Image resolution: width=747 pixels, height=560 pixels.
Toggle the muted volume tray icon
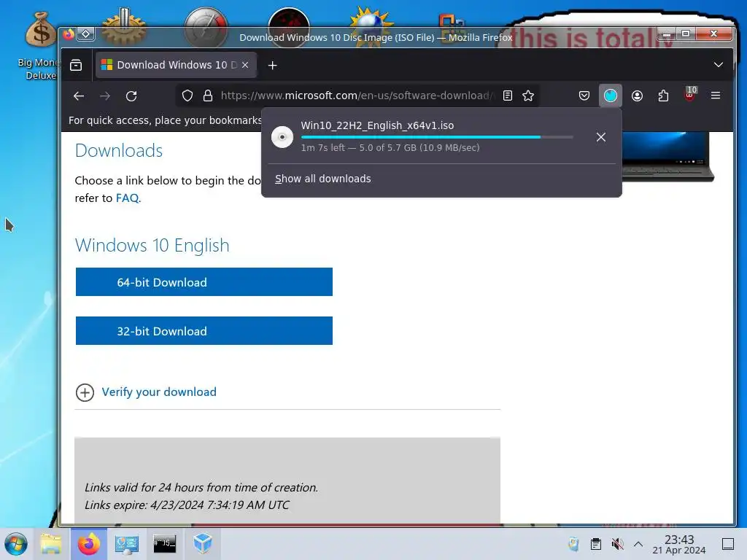[617, 544]
